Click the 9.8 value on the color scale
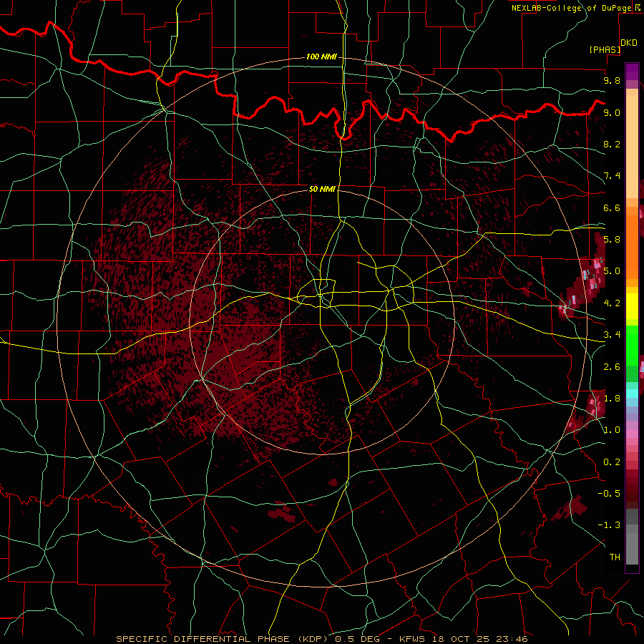The height and width of the screenshot is (644, 644). click(612, 80)
